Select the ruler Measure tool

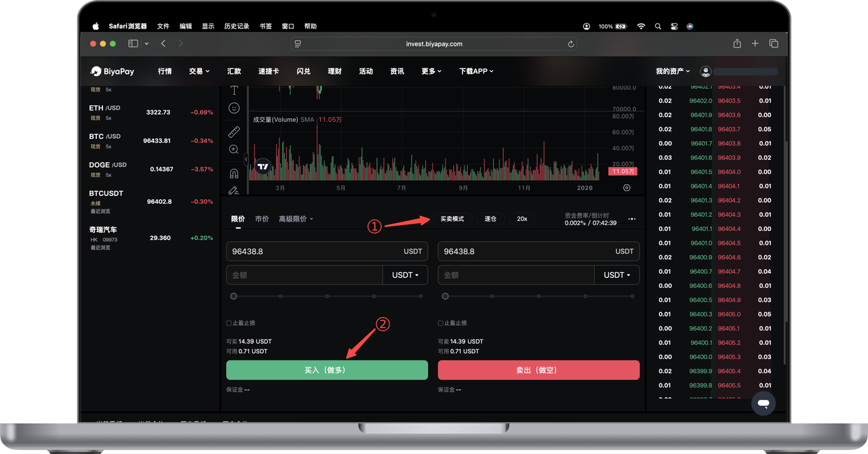point(234,131)
